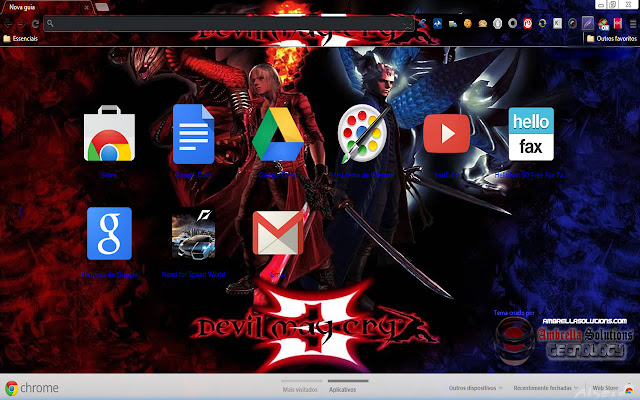
Task: Open the Gmail app icon
Action: tap(278, 233)
